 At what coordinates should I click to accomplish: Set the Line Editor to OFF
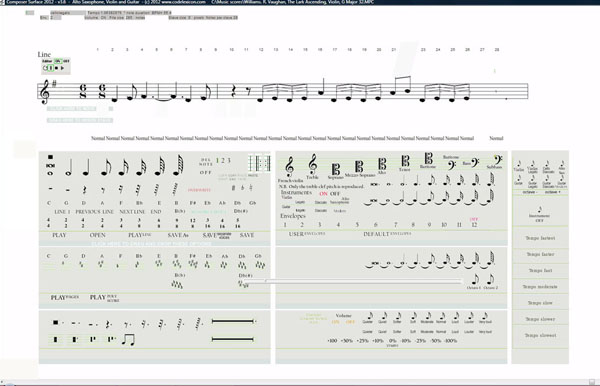(66, 61)
